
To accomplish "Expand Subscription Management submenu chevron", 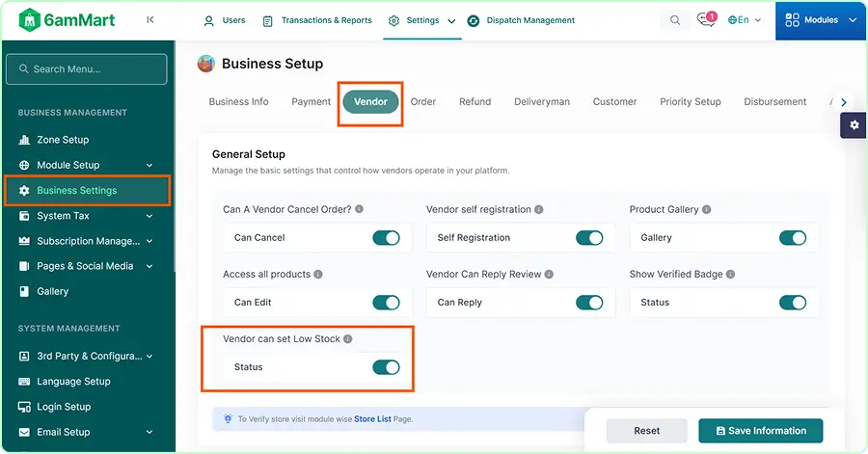I will [149, 241].
